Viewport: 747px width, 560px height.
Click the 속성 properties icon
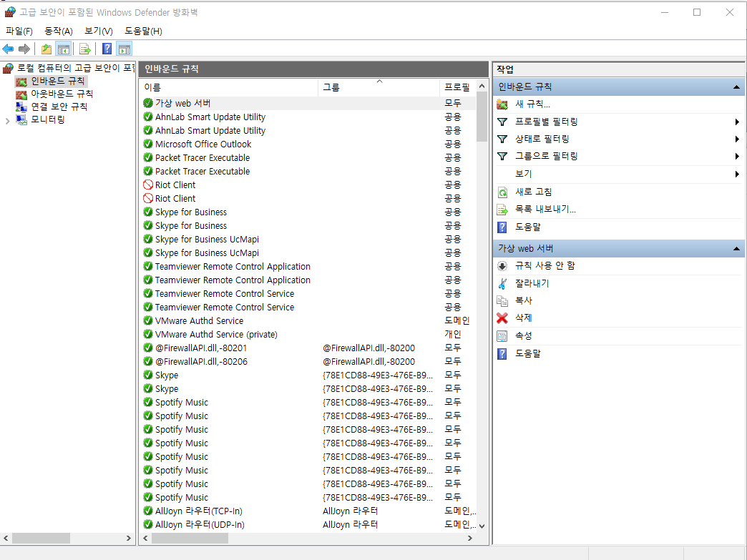502,336
